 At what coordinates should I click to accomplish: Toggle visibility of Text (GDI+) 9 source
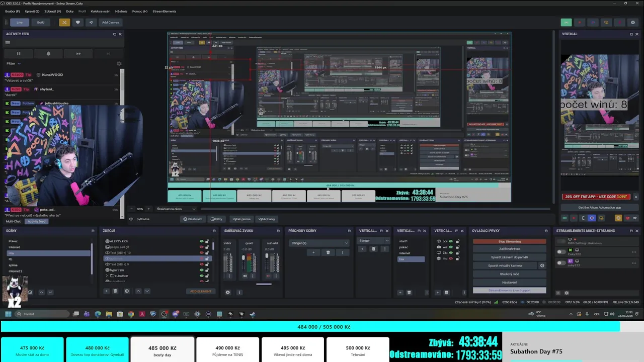point(202,264)
